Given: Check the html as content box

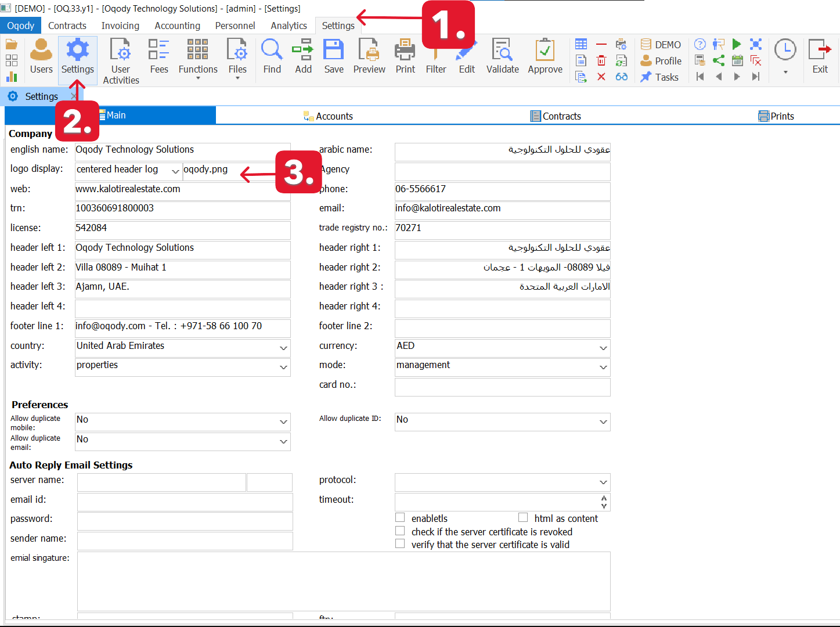Looking at the screenshot, I should (x=523, y=517).
